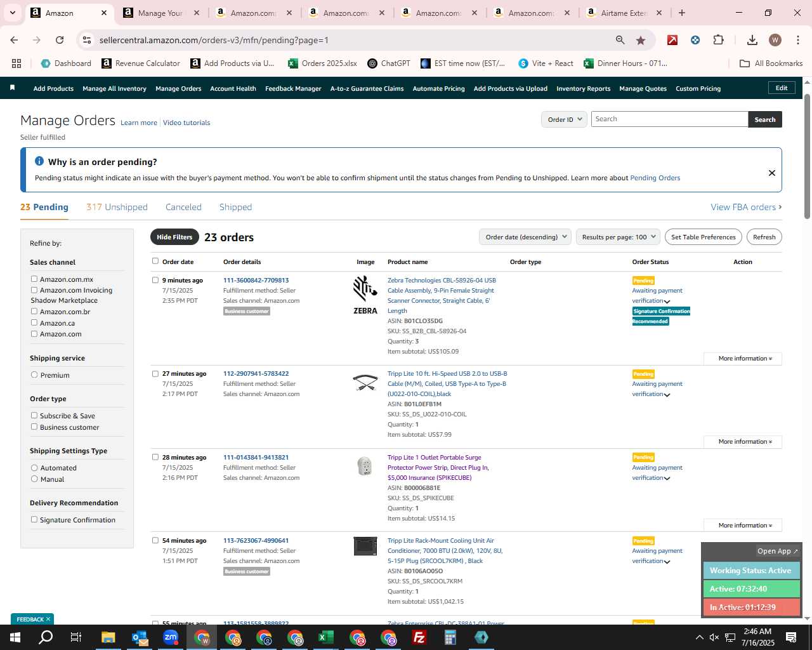Expand More information for order 111-0143841-9413821
This screenshot has width=812, height=650.
tap(743, 526)
